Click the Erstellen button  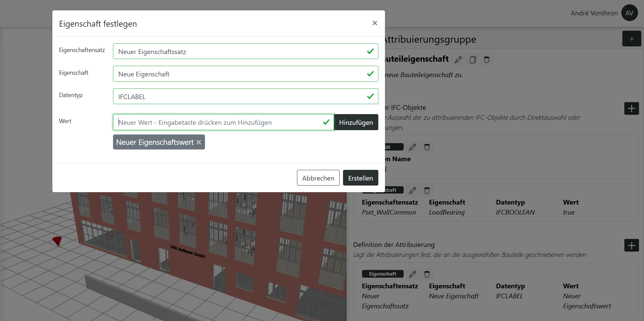pyautogui.click(x=360, y=178)
